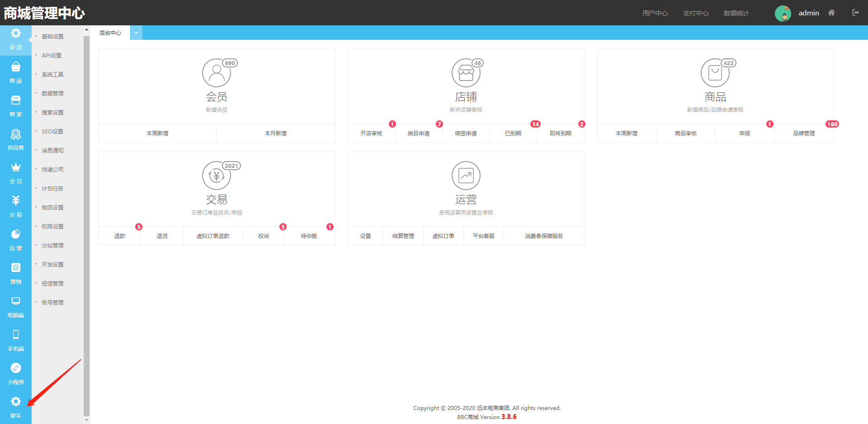Click the logout icon in top bar
The width and height of the screenshot is (868, 424).
coord(855,13)
